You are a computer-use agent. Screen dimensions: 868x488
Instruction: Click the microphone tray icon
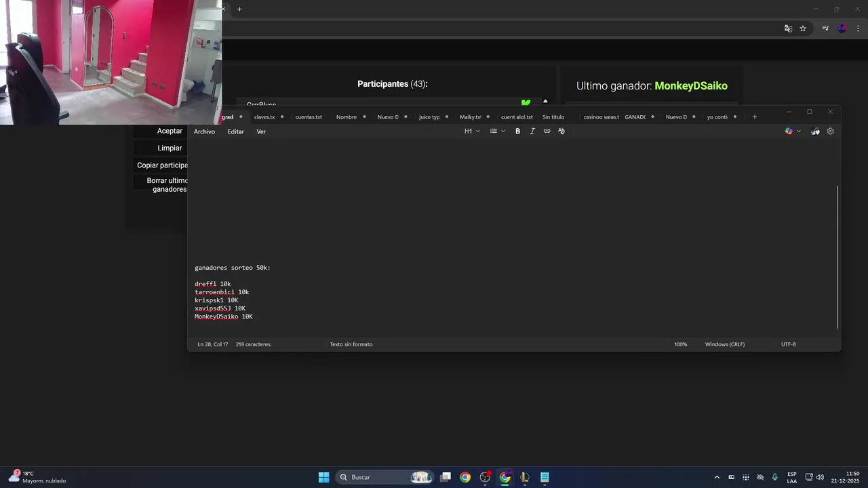coord(774,477)
